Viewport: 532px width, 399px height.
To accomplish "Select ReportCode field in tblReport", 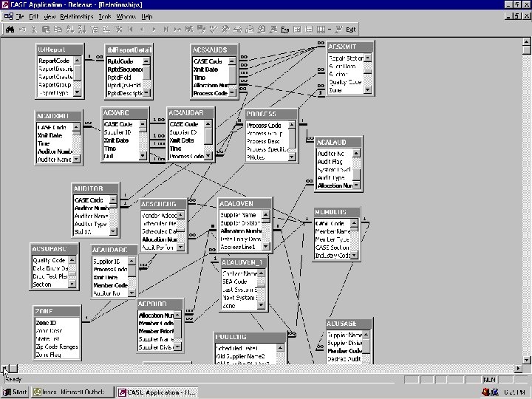I will (55, 61).
